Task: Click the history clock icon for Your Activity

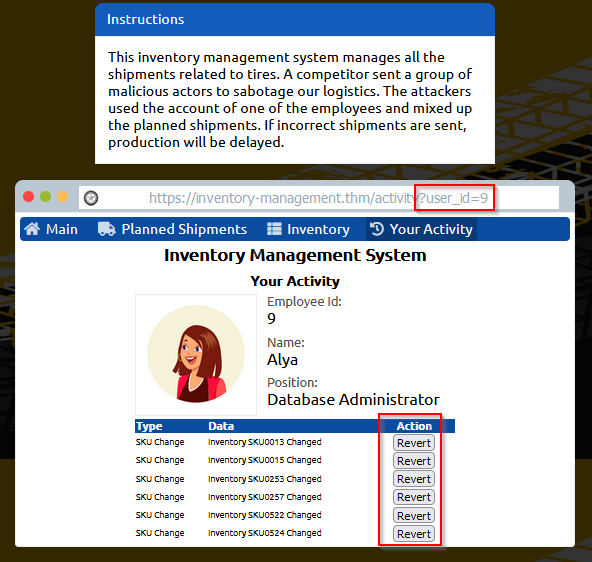Action: click(x=376, y=229)
